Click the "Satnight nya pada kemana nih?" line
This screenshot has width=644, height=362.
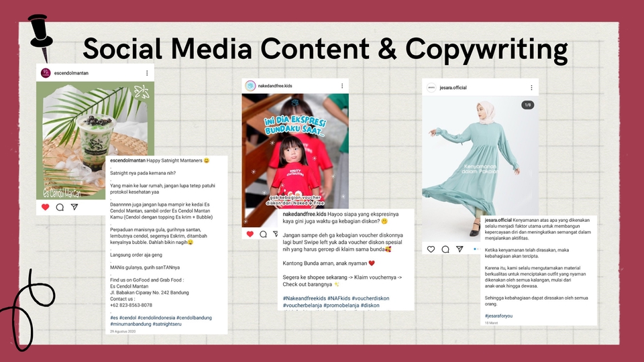tap(143, 173)
